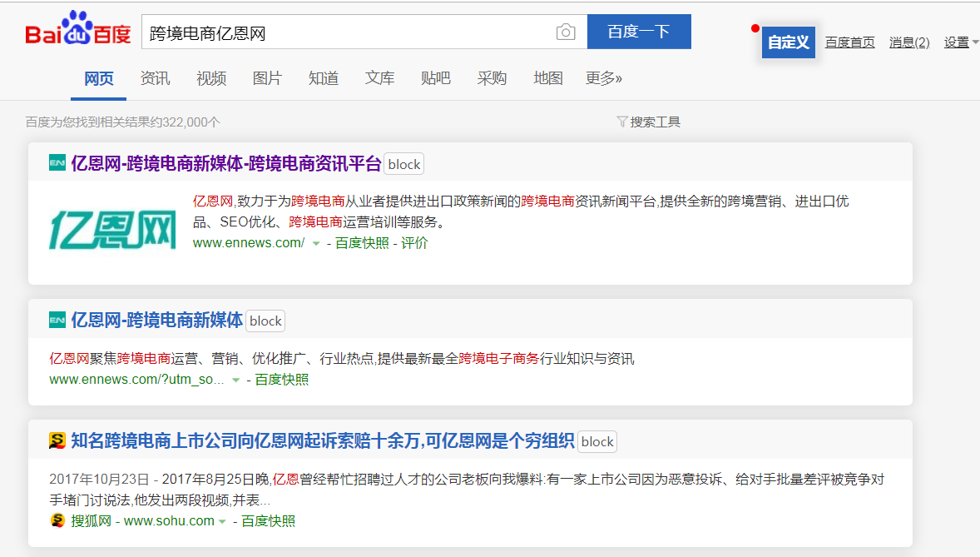This screenshot has height=557, width=980.
Task: Click EN favicon of second result
Action: [57, 320]
